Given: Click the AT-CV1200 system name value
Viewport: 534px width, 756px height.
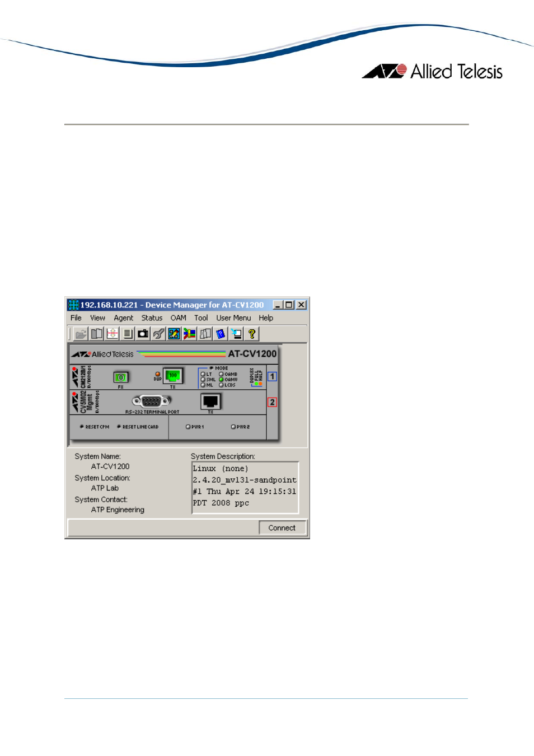Looking at the screenshot, I should (110, 466).
